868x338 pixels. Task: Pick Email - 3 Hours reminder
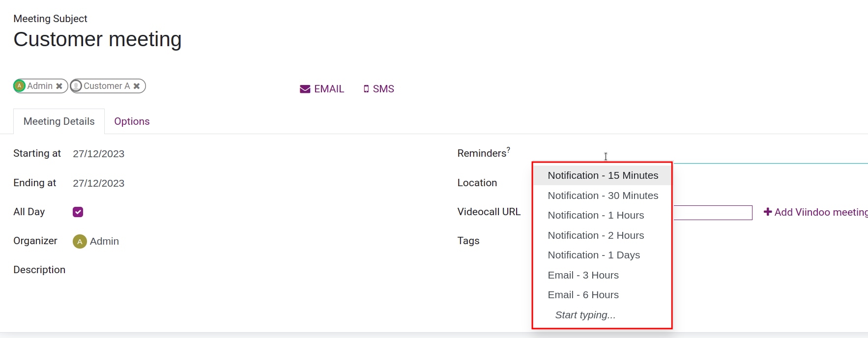pos(603,275)
